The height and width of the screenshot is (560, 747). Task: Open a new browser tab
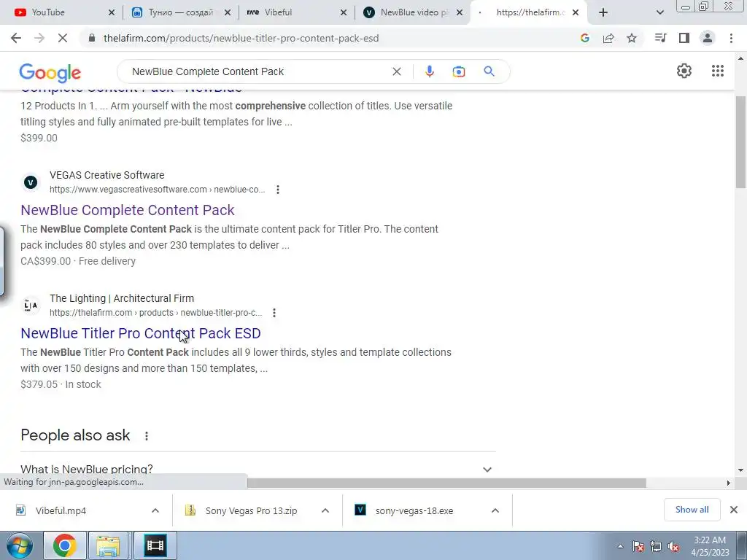(x=603, y=12)
